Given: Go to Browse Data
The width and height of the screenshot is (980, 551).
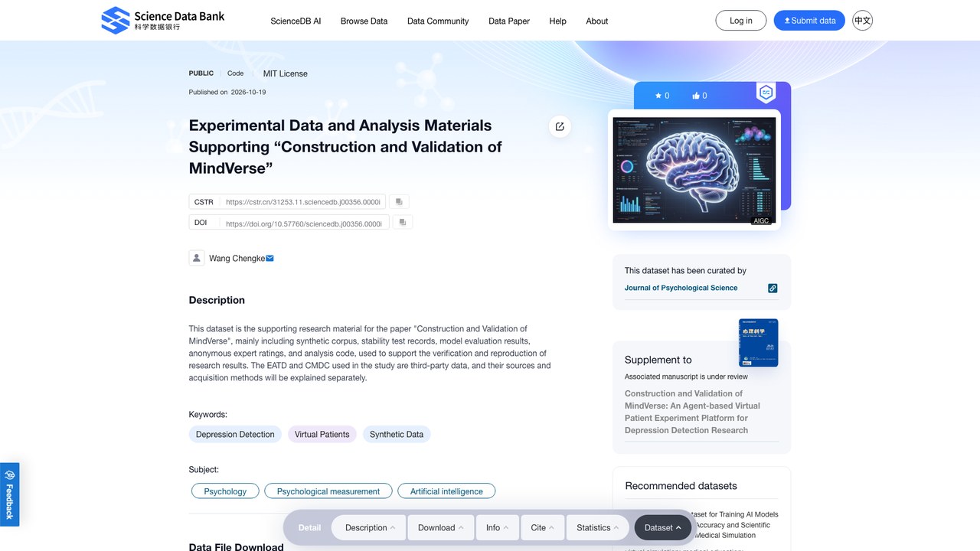Looking at the screenshot, I should (364, 21).
